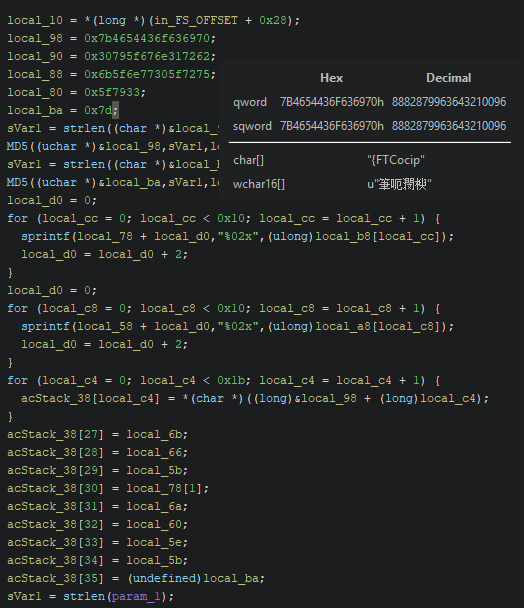Select the 0x1b loop bound of local_c4
The width and height of the screenshot is (524, 608).
click(231, 380)
